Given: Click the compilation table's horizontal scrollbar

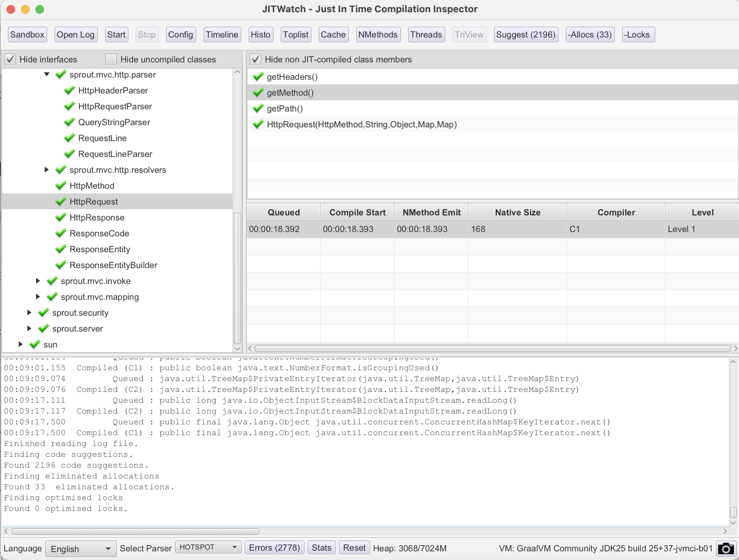Looking at the screenshot, I should tap(492, 349).
